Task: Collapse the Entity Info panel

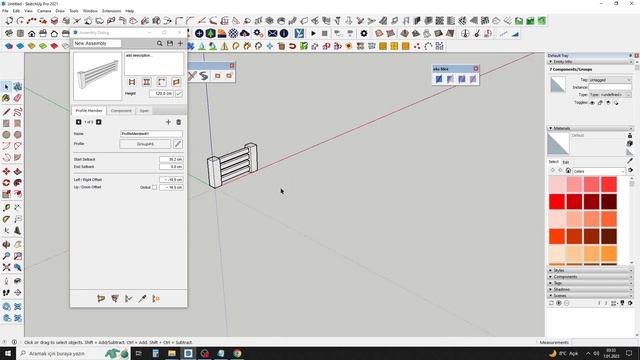Action: (x=590, y=62)
